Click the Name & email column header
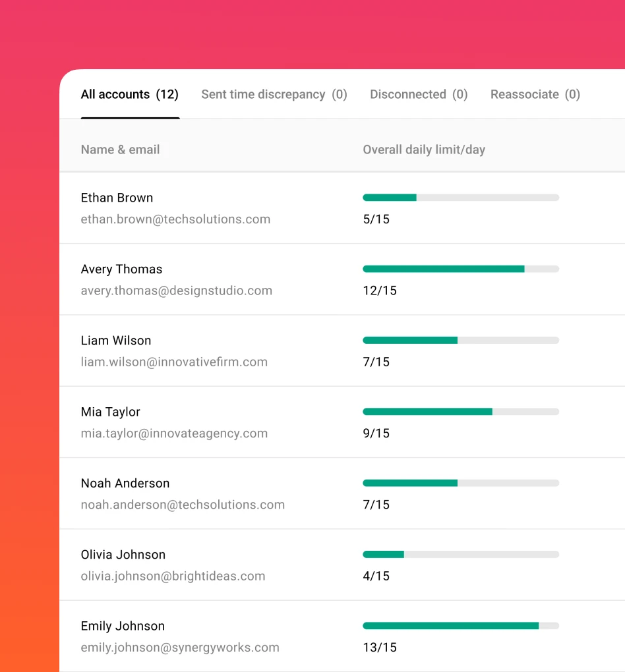The height and width of the screenshot is (672, 625). [120, 150]
